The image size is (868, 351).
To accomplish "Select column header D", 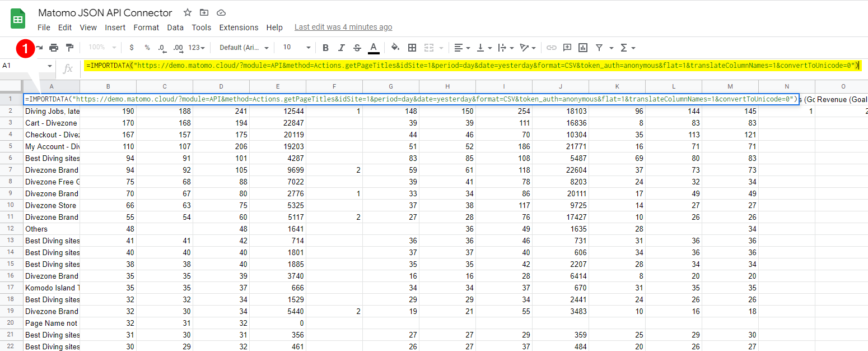I will (x=221, y=86).
